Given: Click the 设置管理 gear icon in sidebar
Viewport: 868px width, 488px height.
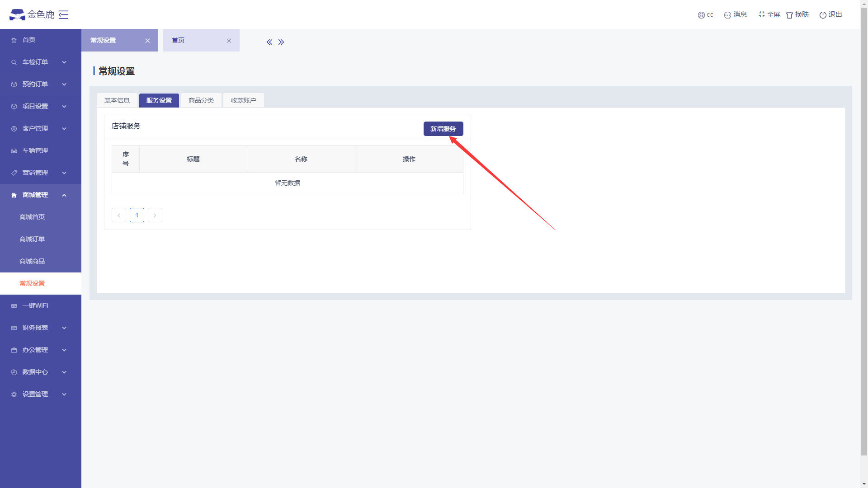Looking at the screenshot, I should pyautogui.click(x=14, y=394).
